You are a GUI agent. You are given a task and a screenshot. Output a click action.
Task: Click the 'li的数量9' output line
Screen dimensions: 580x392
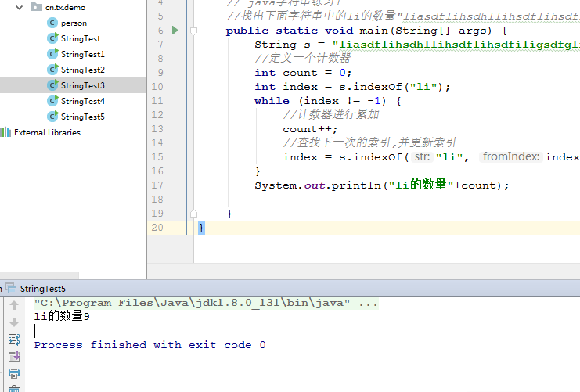(x=62, y=316)
